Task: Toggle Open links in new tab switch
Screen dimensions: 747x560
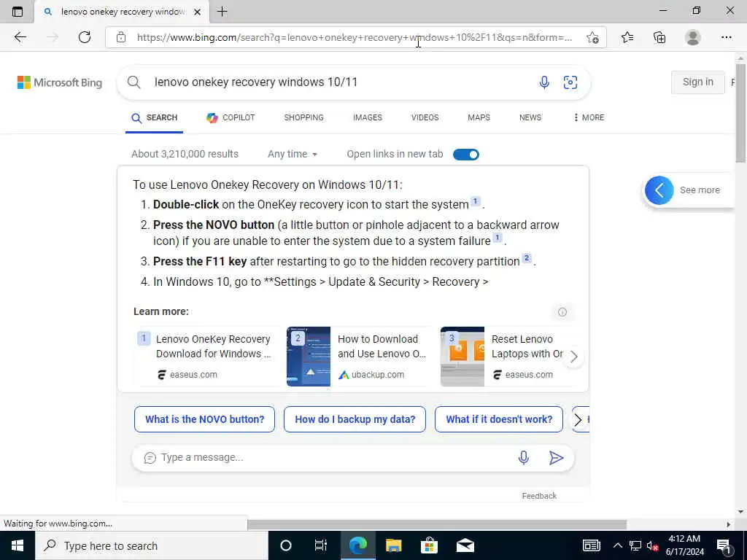Action: tap(466, 155)
